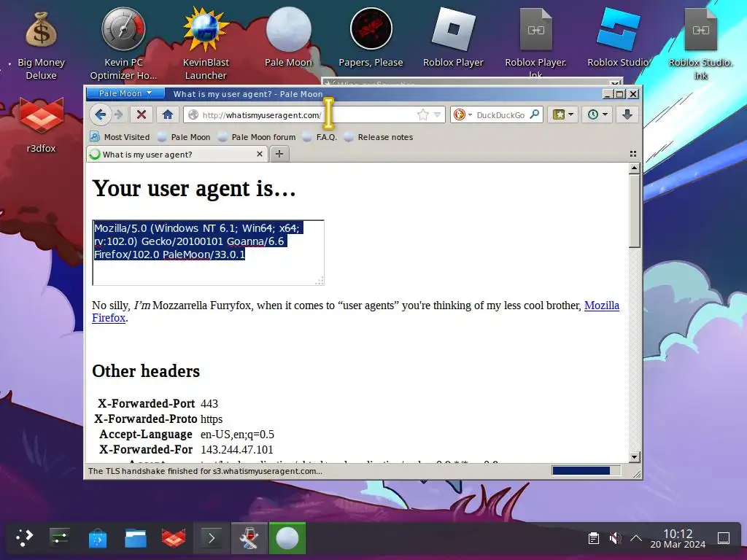Switch to the Pale Moon taskbar entry
747x560 pixels.
[287, 539]
